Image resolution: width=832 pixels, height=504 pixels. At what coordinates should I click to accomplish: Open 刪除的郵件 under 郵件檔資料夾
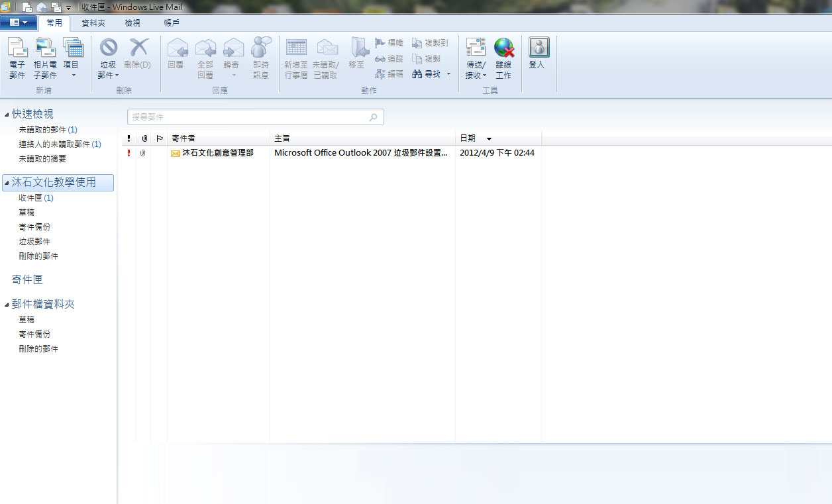click(38, 349)
